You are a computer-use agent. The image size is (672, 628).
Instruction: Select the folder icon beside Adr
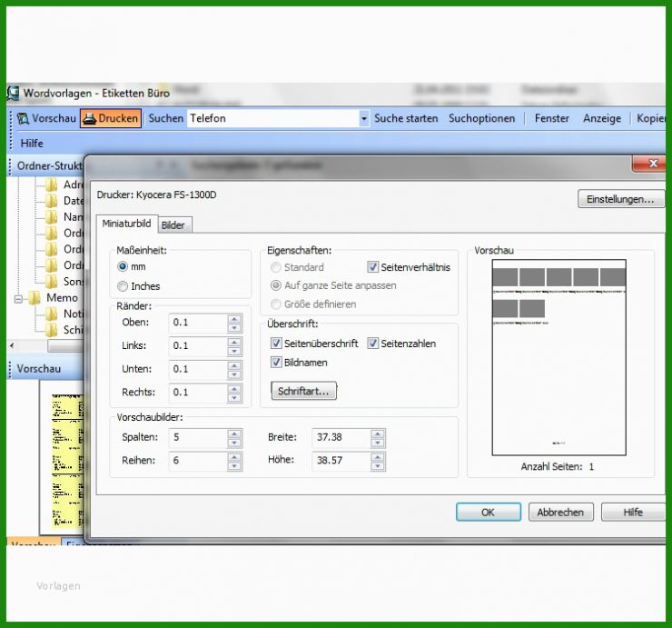52,184
